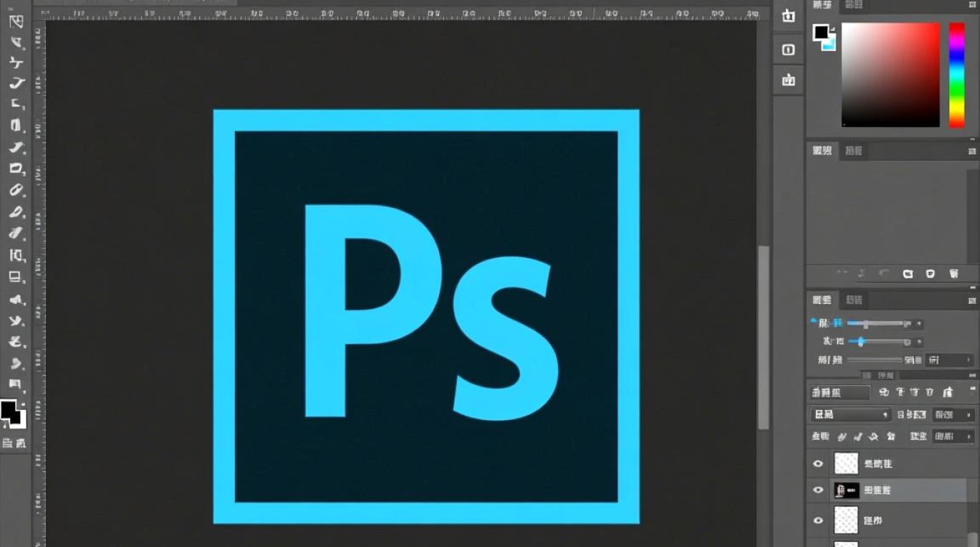This screenshot has width=980, height=547.
Task: Open the layers blend mode dropdown
Action: pyautogui.click(x=850, y=414)
